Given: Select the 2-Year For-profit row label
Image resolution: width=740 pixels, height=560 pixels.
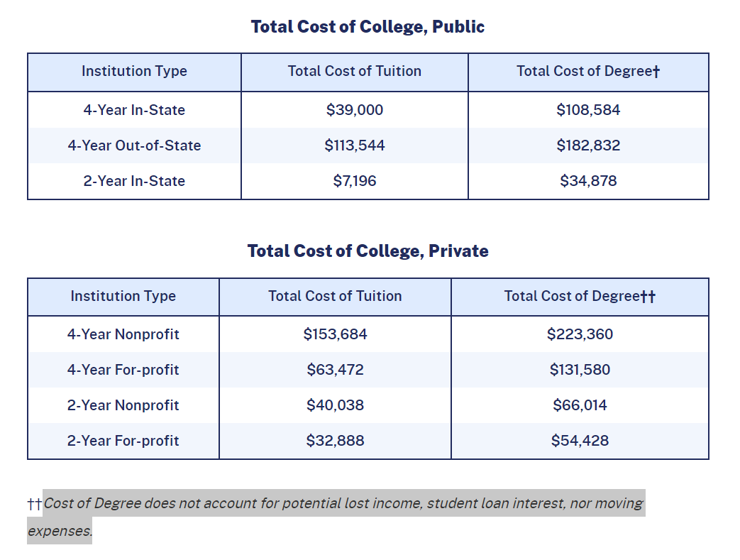Looking at the screenshot, I should pos(123,441).
